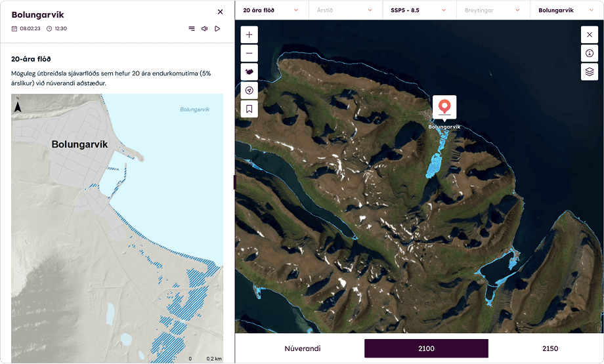Zoom in on the map
Image resolution: width=604 pixels, height=364 pixels.
[x=249, y=35]
